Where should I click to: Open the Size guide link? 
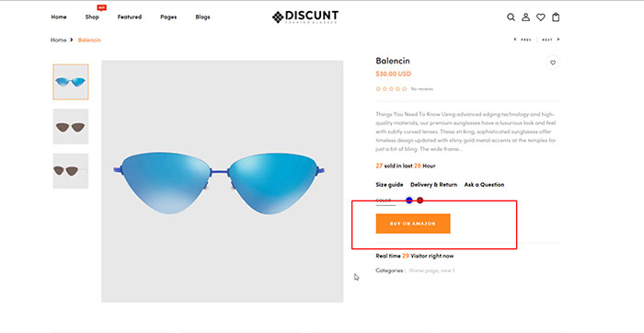pos(389,185)
